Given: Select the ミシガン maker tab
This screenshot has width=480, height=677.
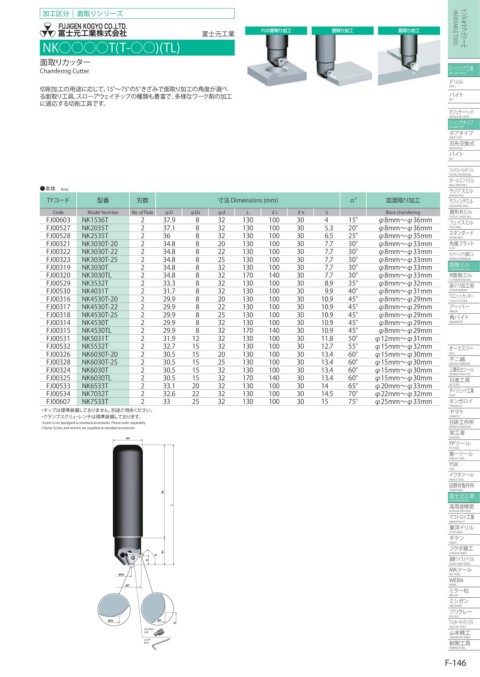Looking at the screenshot, I should (x=463, y=602).
